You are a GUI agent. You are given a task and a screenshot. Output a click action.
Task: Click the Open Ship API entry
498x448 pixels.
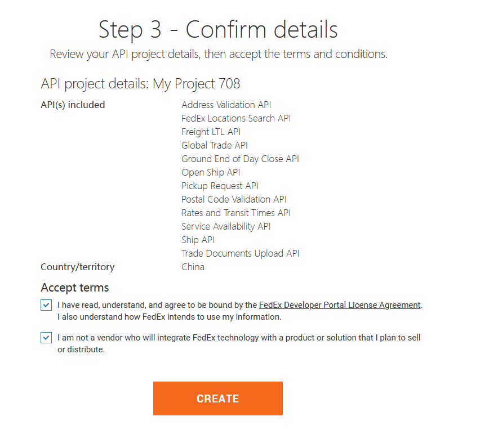(x=211, y=172)
